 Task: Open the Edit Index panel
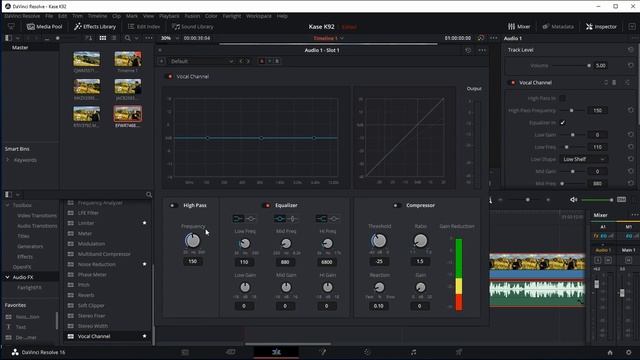point(144,27)
